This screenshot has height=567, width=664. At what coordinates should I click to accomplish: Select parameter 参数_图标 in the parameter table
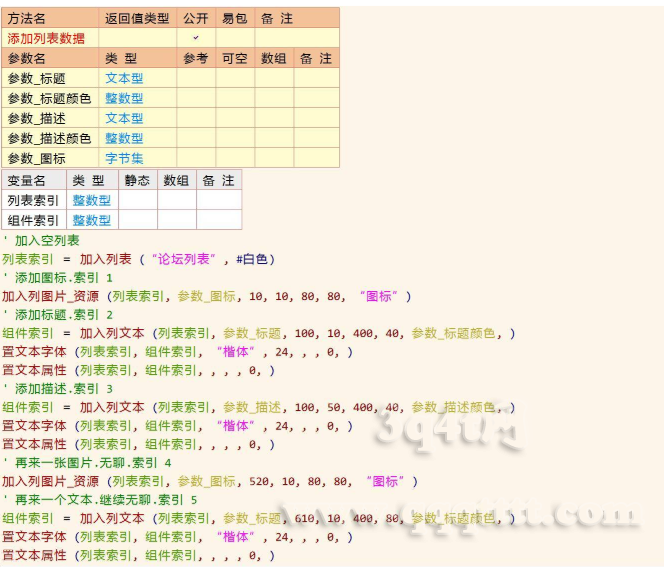pyautogui.click(x=36, y=158)
